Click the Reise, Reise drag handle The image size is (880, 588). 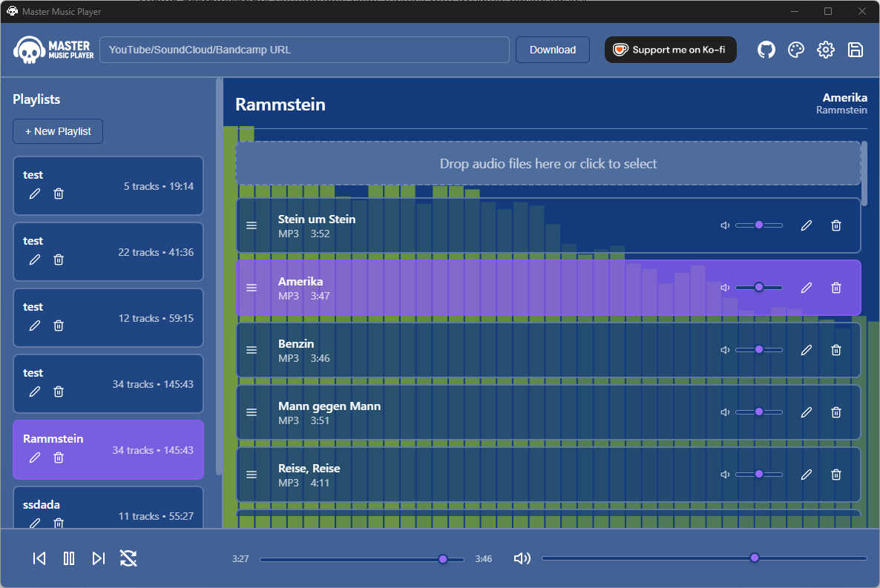pos(252,475)
